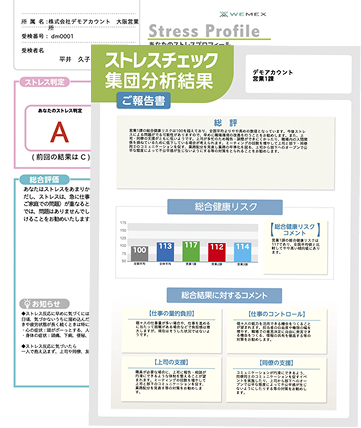The image size is (361, 428).
Task: Click the 総合結果に対するコメント header
Action: (x=224, y=295)
